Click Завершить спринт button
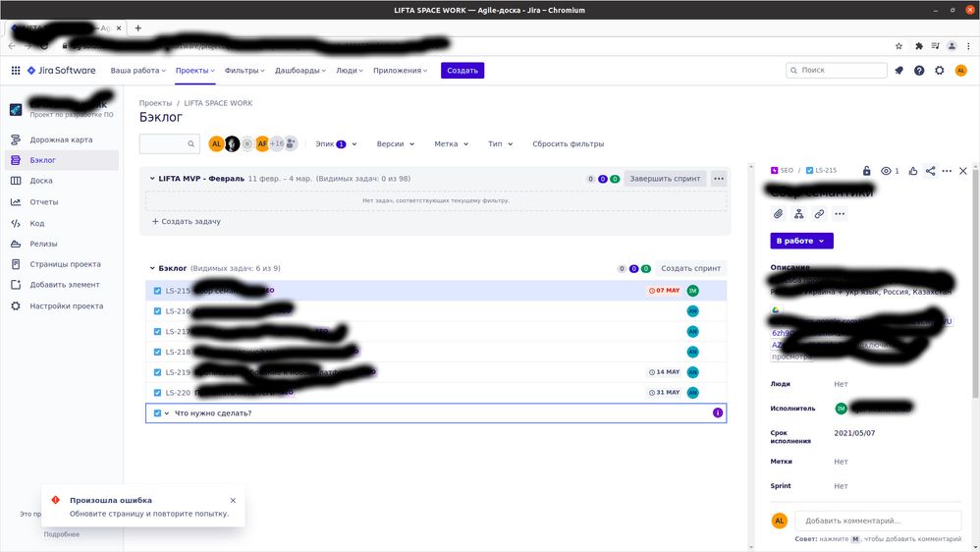The width and height of the screenshot is (980, 552). click(x=665, y=179)
